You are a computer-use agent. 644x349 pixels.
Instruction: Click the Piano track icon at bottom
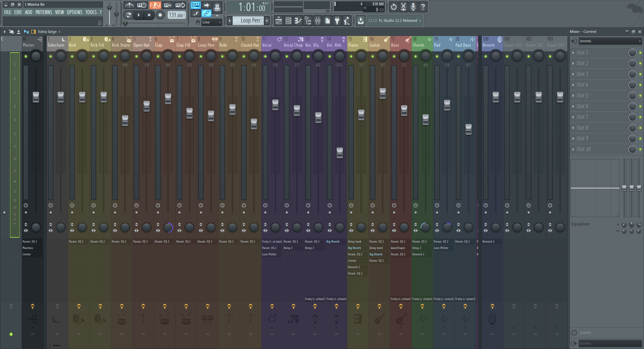[358, 319]
